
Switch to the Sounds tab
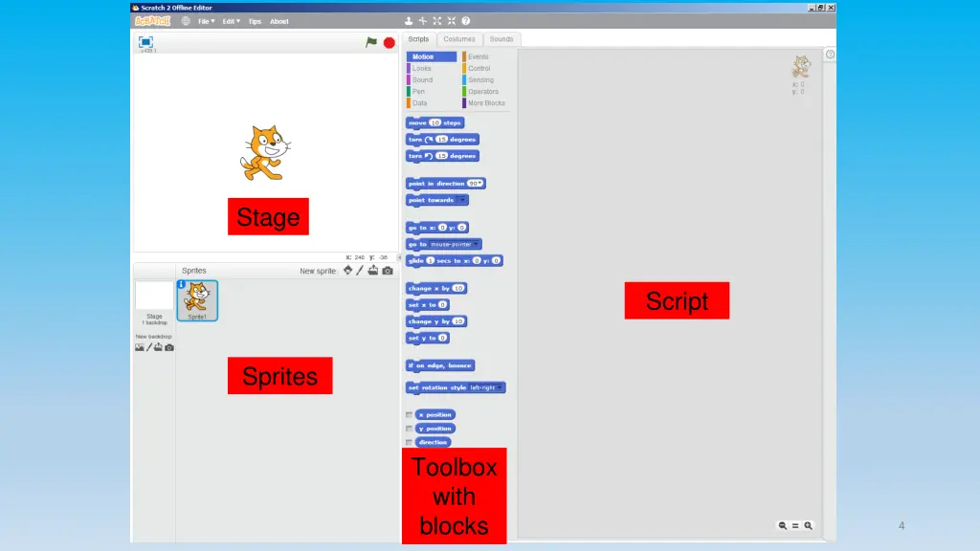pos(501,38)
